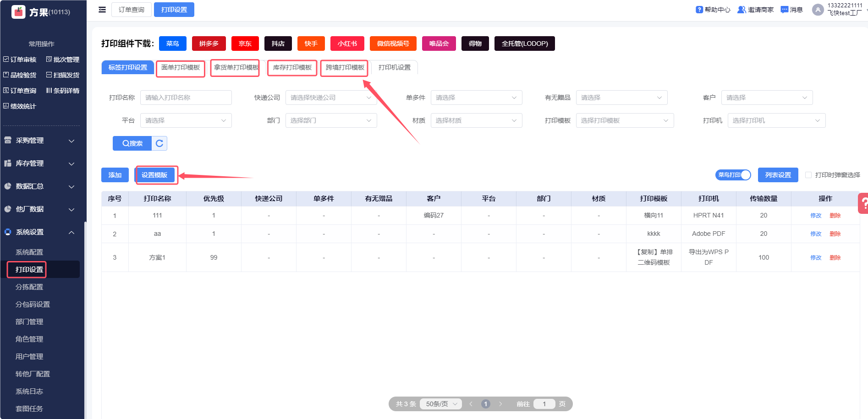Screen dimensions: 868x419
Task: Expand 他厂数据 sidebar menu
Action: (40, 209)
